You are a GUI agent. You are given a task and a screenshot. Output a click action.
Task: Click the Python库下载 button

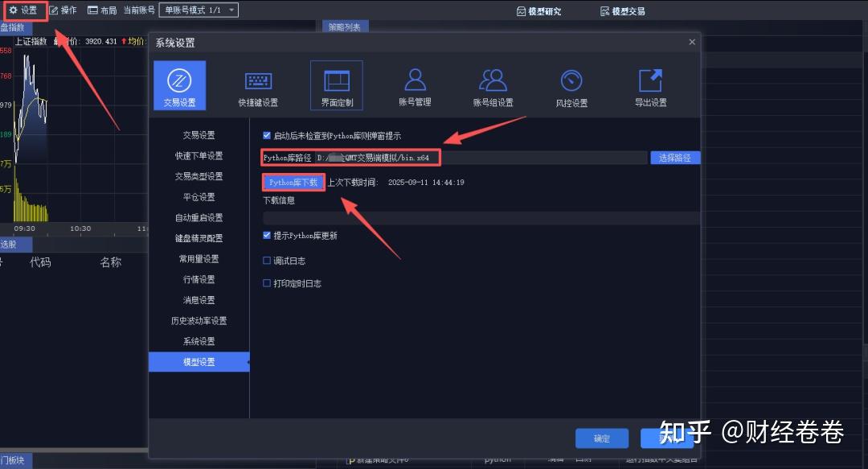(293, 182)
